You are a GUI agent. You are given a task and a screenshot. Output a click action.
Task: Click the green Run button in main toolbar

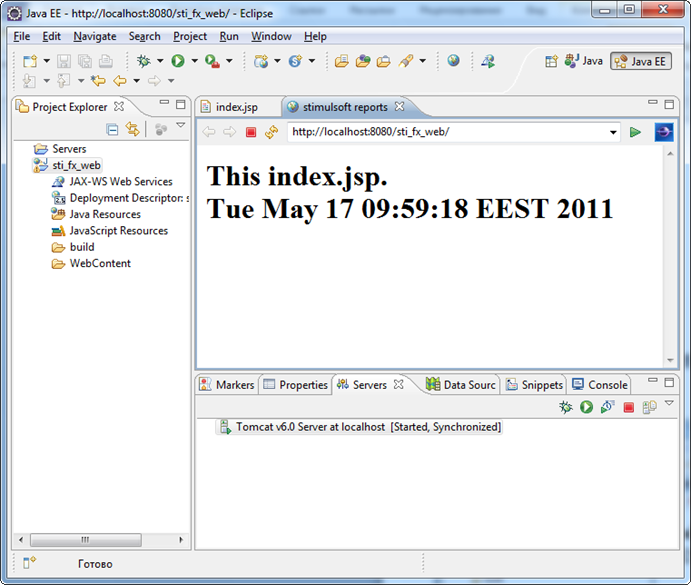[177, 61]
